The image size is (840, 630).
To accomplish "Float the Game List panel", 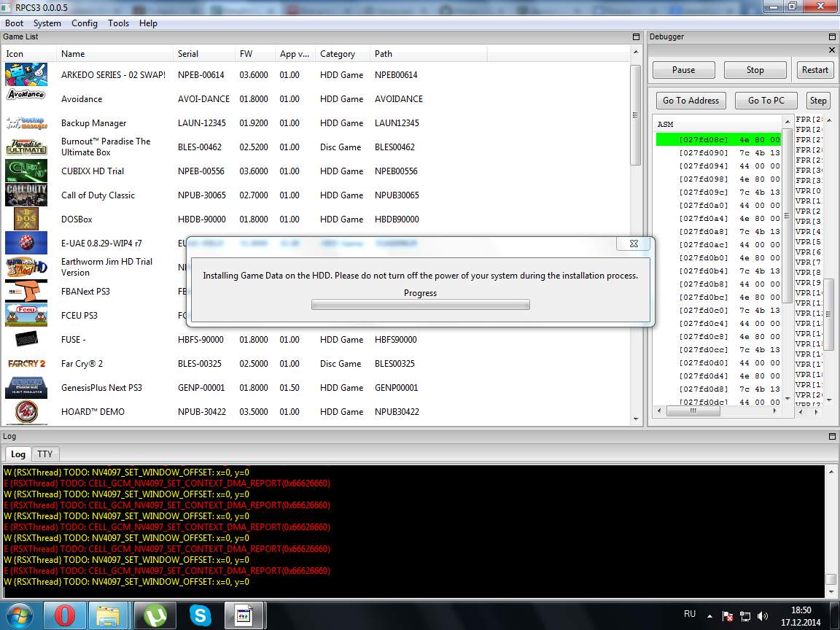I will (636, 36).
